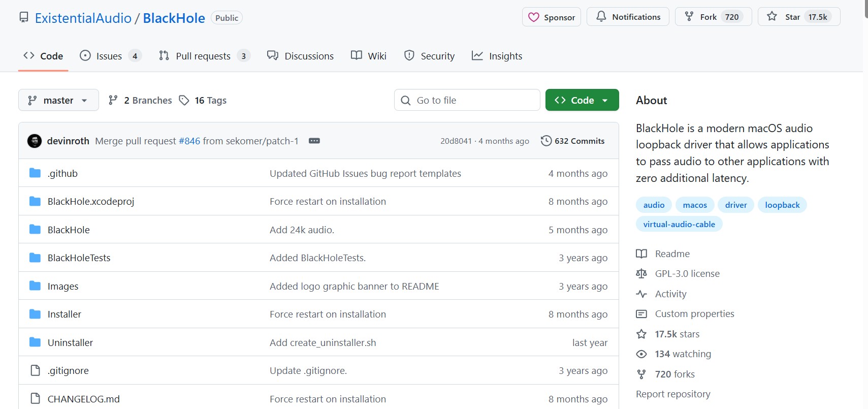
Task: Star the BlackHole repository
Action: coord(772,17)
